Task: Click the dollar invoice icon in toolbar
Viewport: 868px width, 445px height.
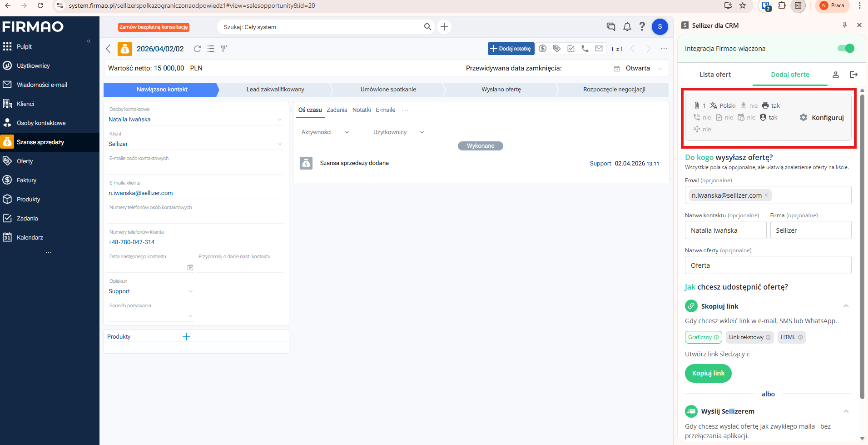Action: point(543,49)
